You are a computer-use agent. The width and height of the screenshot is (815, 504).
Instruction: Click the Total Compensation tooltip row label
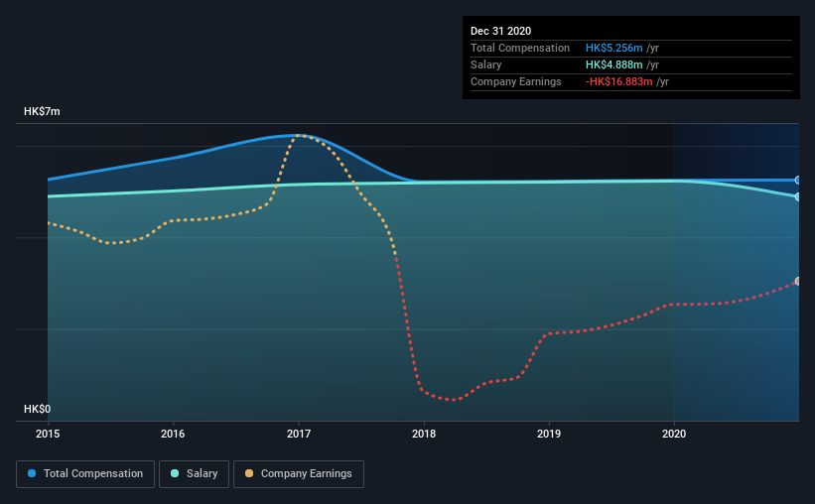click(520, 48)
